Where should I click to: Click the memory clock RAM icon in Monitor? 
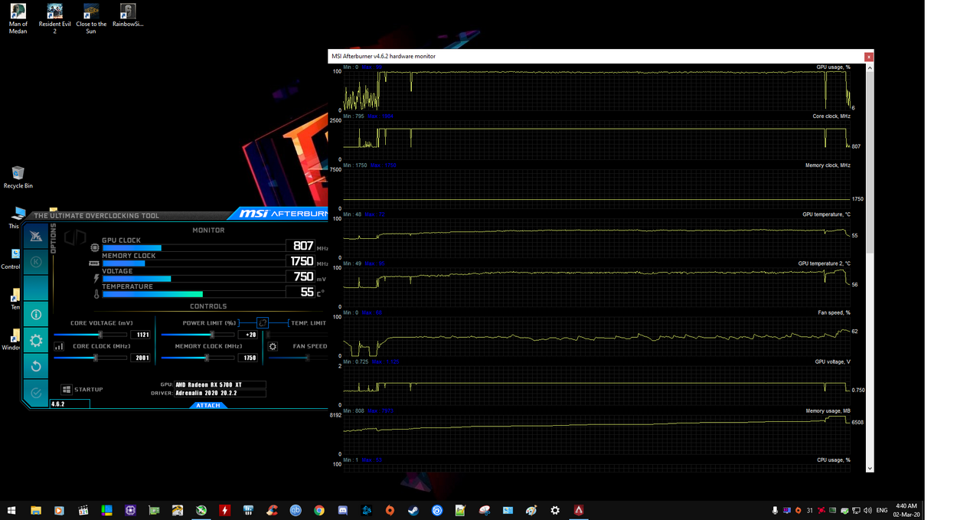(x=95, y=263)
